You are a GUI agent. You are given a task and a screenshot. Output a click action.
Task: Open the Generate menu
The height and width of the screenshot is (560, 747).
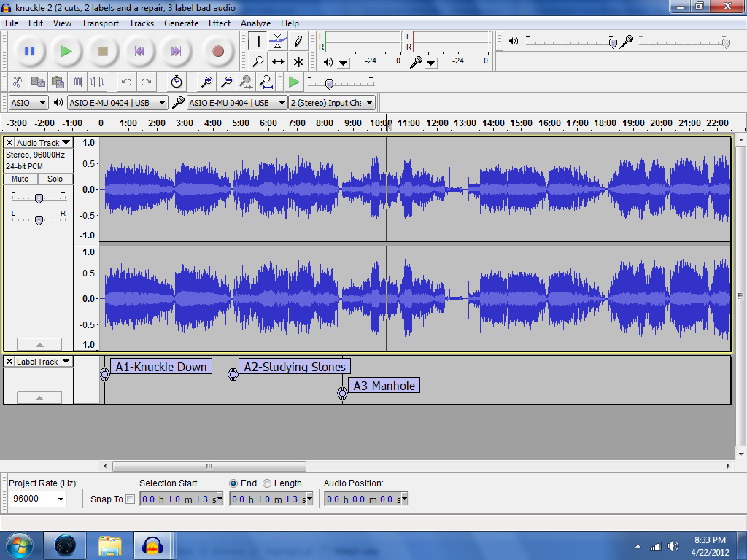pyautogui.click(x=181, y=23)
